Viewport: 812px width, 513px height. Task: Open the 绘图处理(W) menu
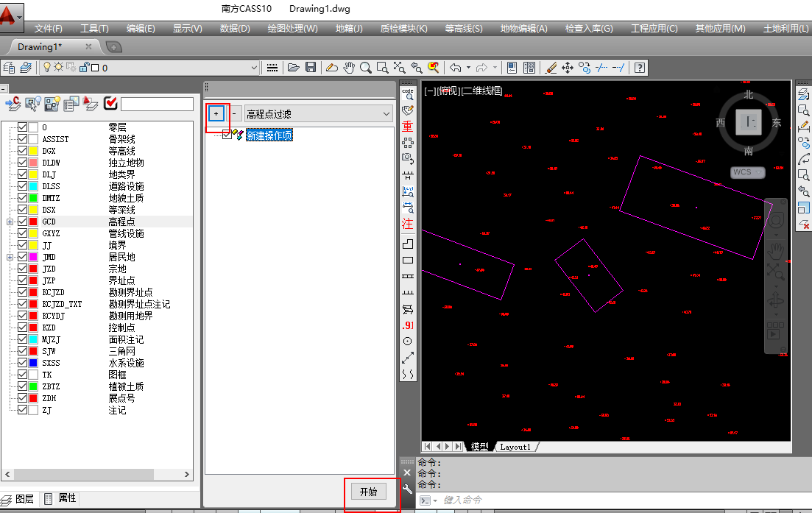[292, 29]
